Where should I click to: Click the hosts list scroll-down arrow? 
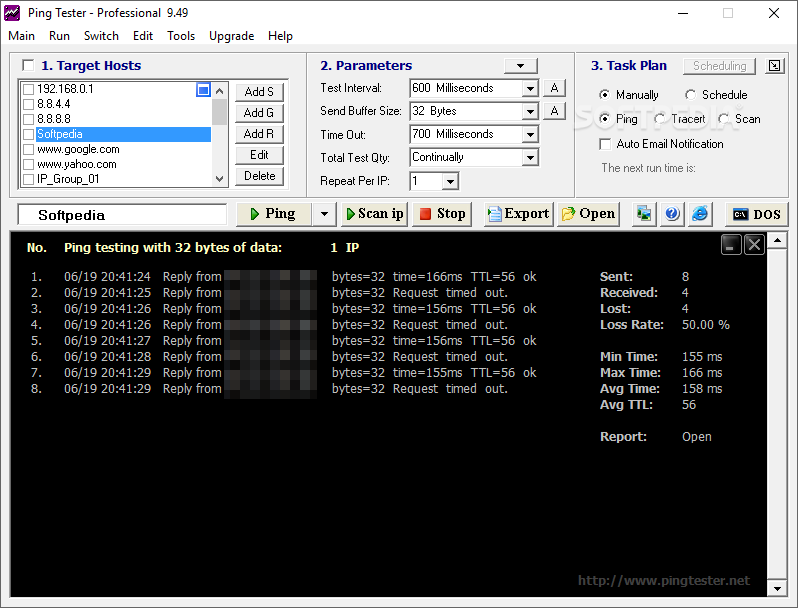point(219,179)
